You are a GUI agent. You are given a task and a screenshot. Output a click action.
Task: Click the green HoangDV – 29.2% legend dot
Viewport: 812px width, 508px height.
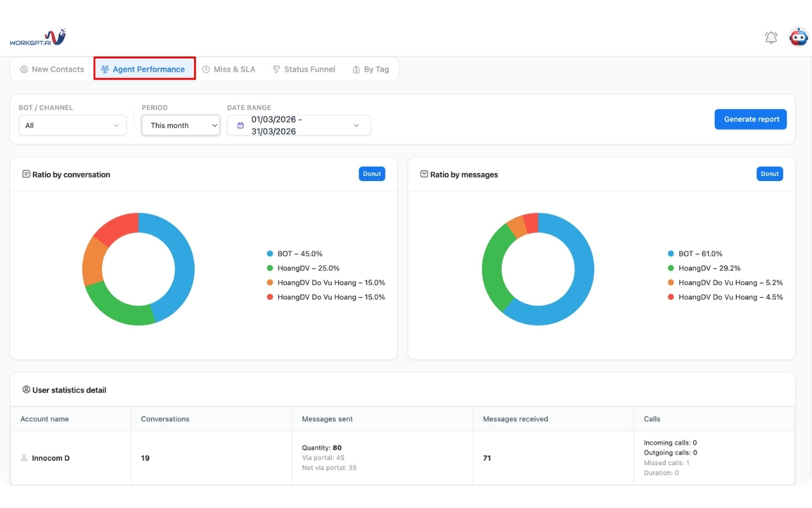[671, 269]
